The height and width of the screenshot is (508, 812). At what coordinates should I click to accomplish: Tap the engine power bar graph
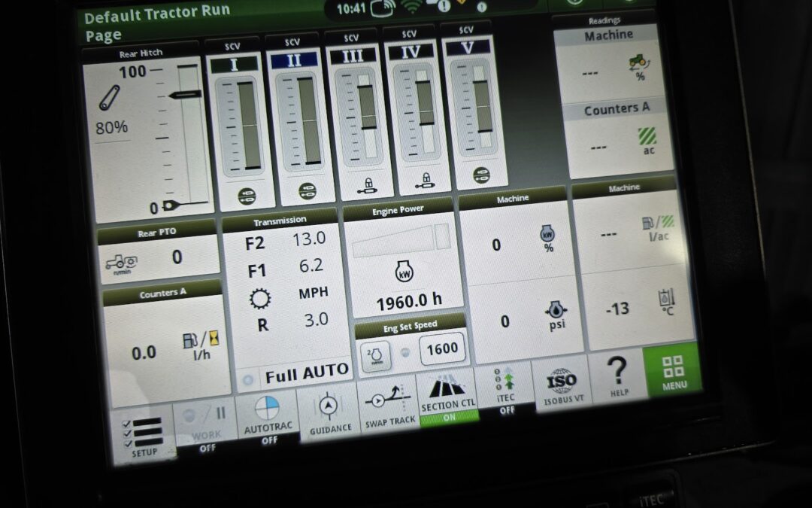coord(401,241)
